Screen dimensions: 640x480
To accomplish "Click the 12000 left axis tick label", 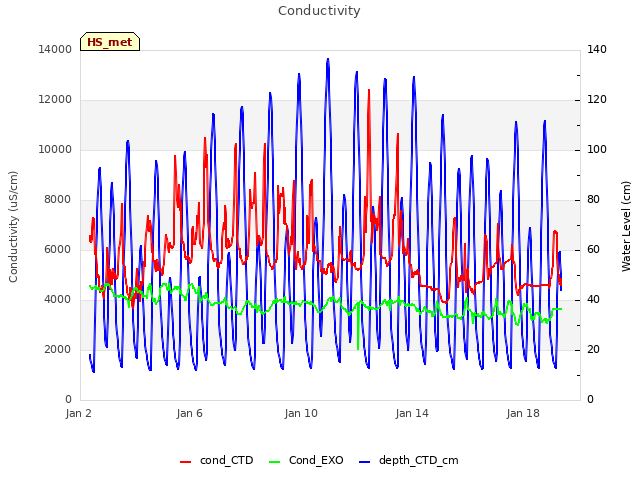I will (55, 100).
